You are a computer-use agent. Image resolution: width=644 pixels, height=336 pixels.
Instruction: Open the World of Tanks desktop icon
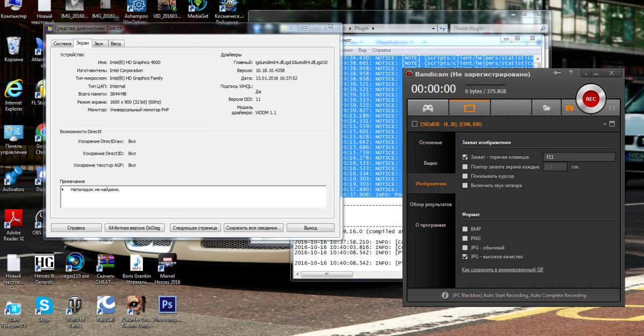[x=75, y=306]
